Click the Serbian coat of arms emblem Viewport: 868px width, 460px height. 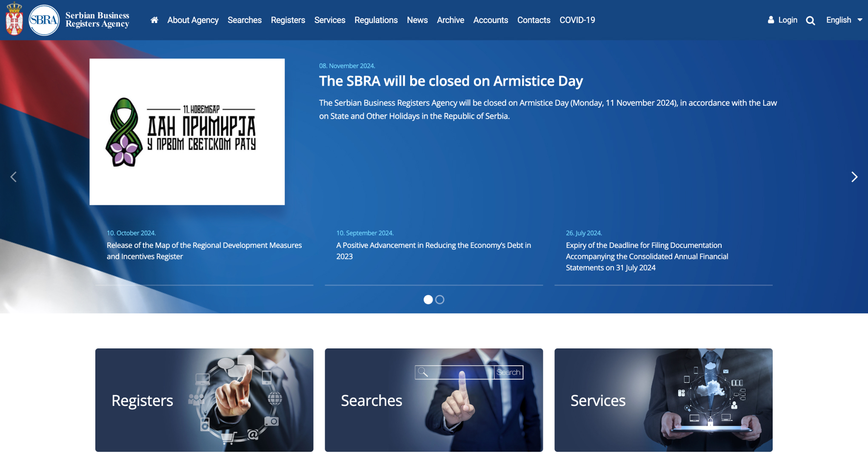pos(14,19)
